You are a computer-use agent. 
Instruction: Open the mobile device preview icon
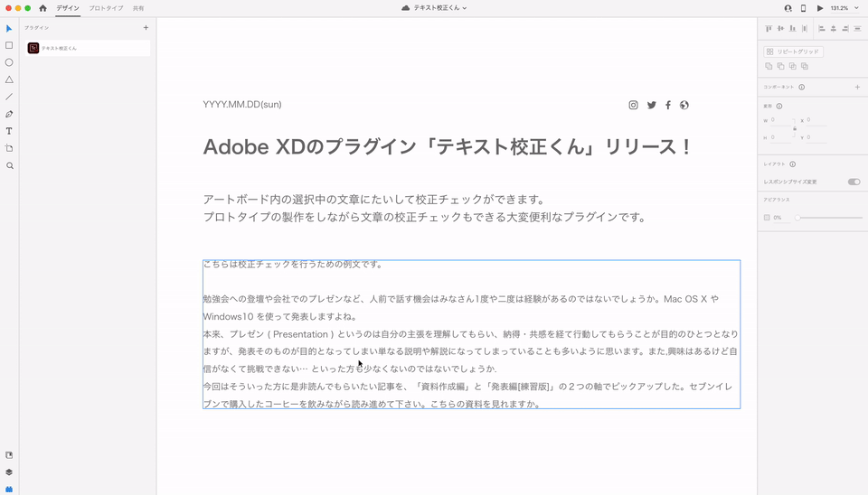(804, 8)
